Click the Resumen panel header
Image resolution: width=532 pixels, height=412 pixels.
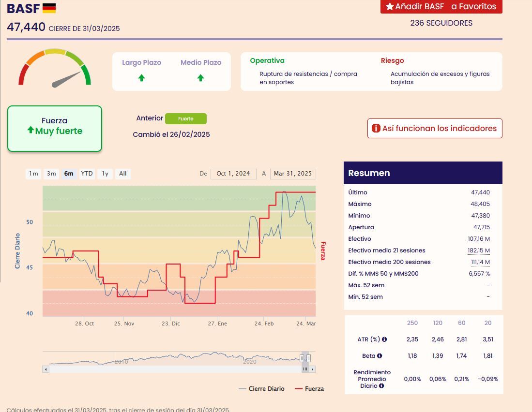423,173
